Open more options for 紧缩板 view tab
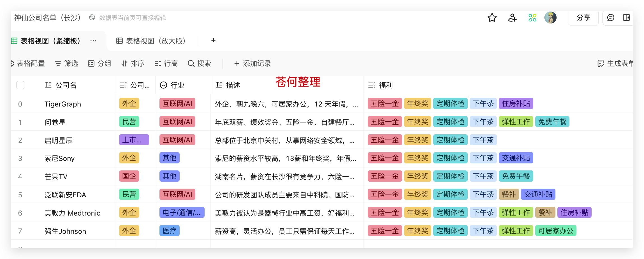 (93, 41)
